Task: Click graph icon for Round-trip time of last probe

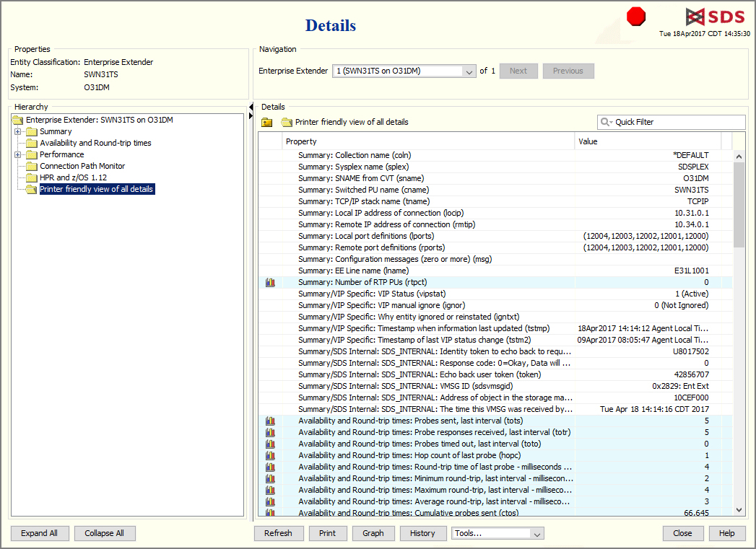Action: (270, 467)
